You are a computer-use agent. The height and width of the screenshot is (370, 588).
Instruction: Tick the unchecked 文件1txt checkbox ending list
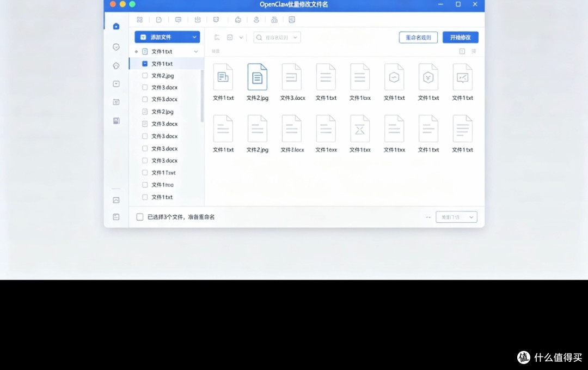click(145, 197)
